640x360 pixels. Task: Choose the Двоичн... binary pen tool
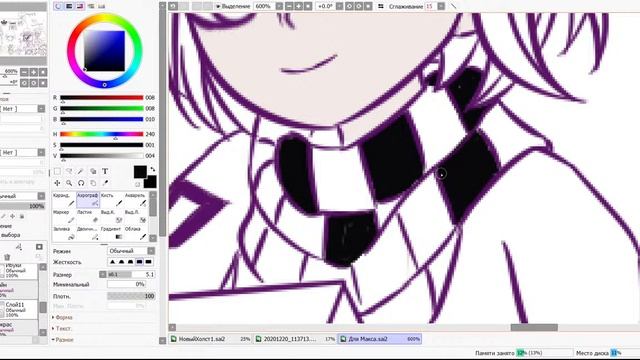[x=88, y=233]
